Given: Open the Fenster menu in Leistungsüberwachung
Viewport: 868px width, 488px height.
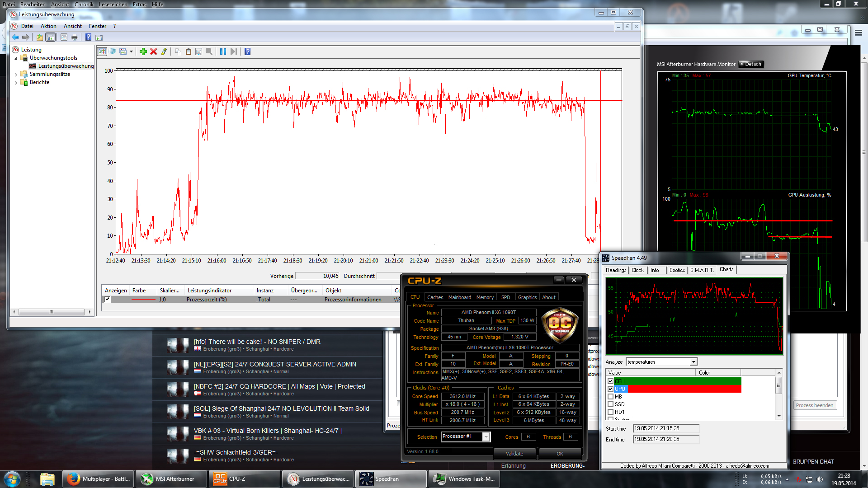Looking at the screenshot, I should pyautogui.click(x=98, y=26).
